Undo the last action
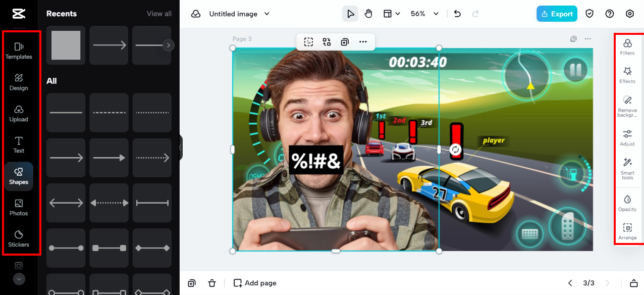 coord(457,14)
